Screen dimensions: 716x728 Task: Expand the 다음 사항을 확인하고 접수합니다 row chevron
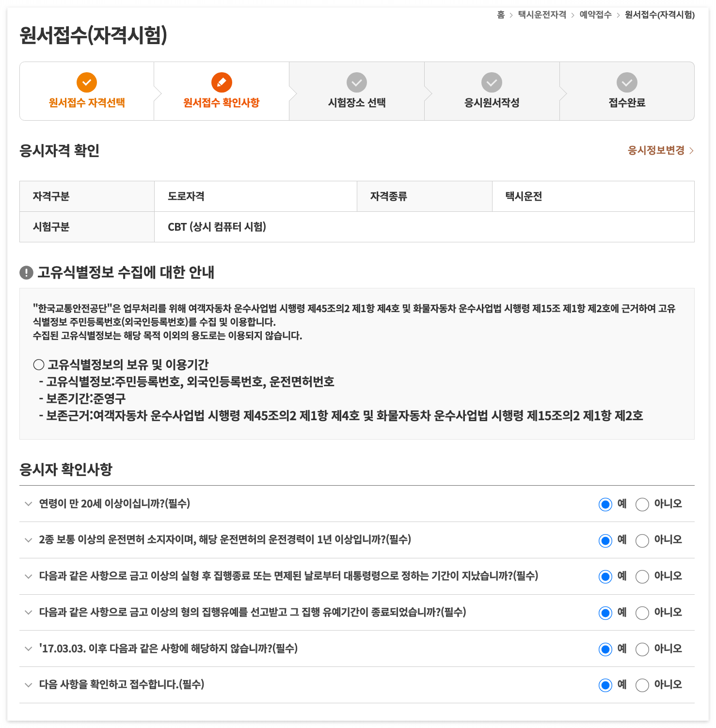(x=28, y=685)
